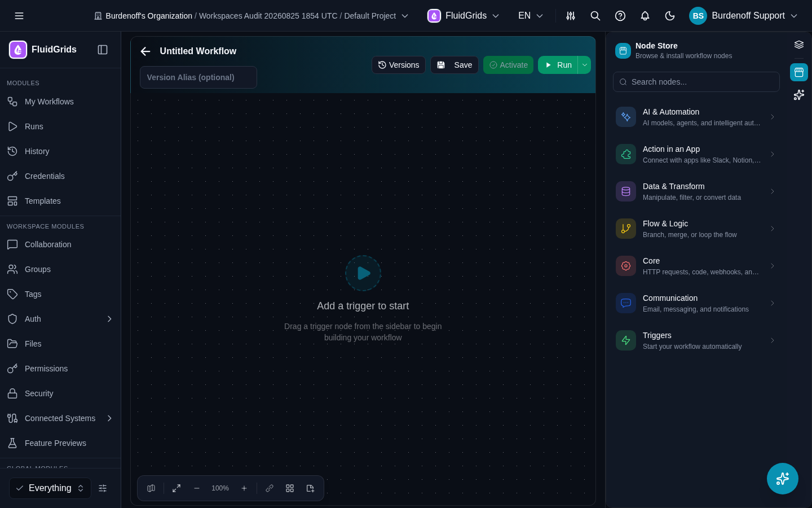
Task: Open Runs module
Action: click(60, 126)
